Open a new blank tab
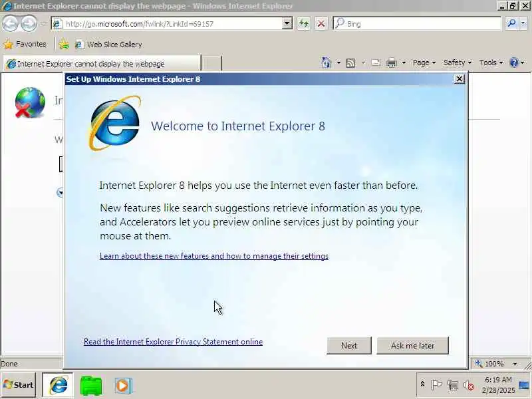532x399 pixels. (x=211, y=63)
